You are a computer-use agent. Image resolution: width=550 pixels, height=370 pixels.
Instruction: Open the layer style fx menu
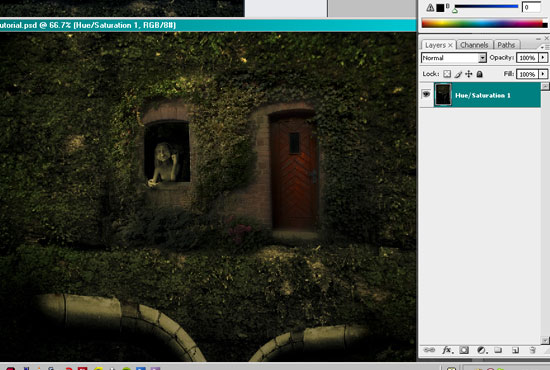[x=447, y=350]
